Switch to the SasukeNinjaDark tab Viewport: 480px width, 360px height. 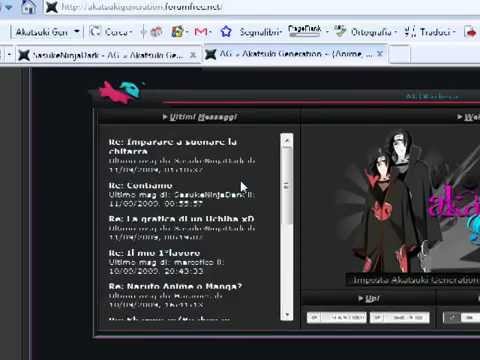(x=107, y=55)
